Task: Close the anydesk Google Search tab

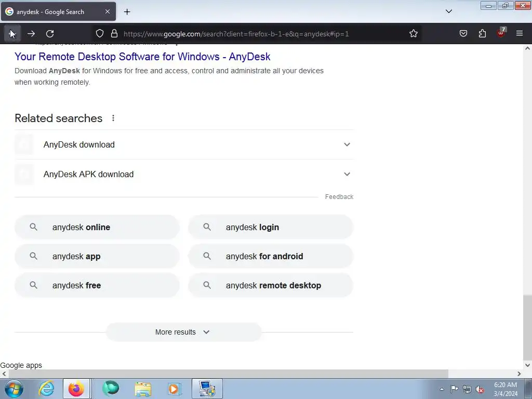Action: 108,11
